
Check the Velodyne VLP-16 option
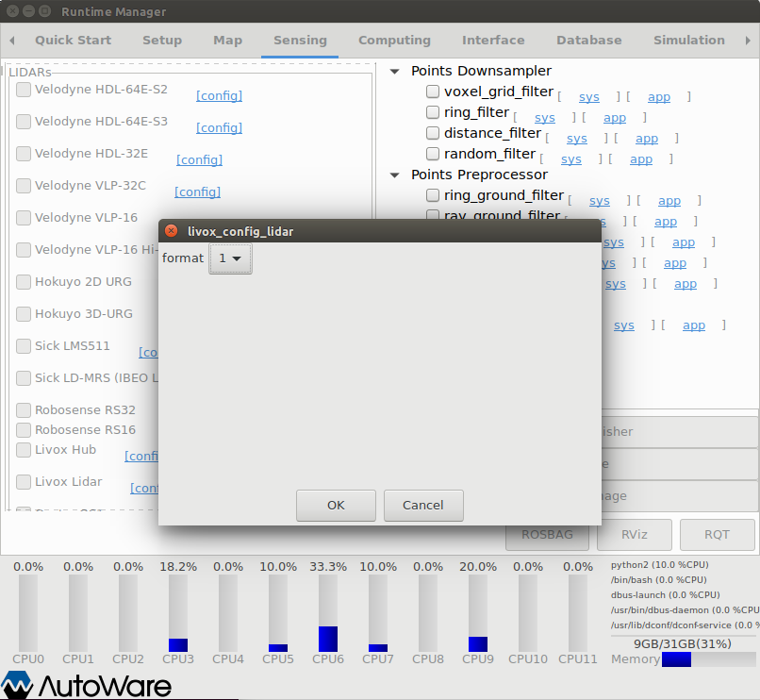[24, 217]
